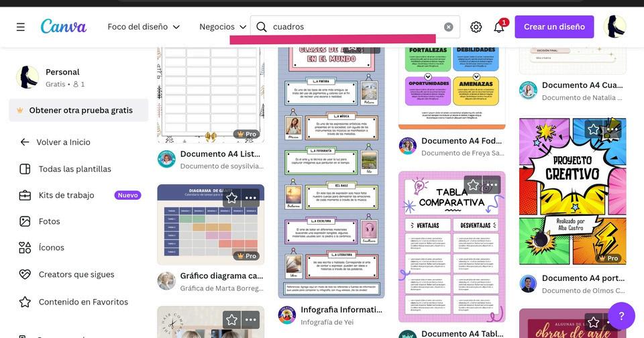
Task: Click the Fotos image icon
Action: 25,221
